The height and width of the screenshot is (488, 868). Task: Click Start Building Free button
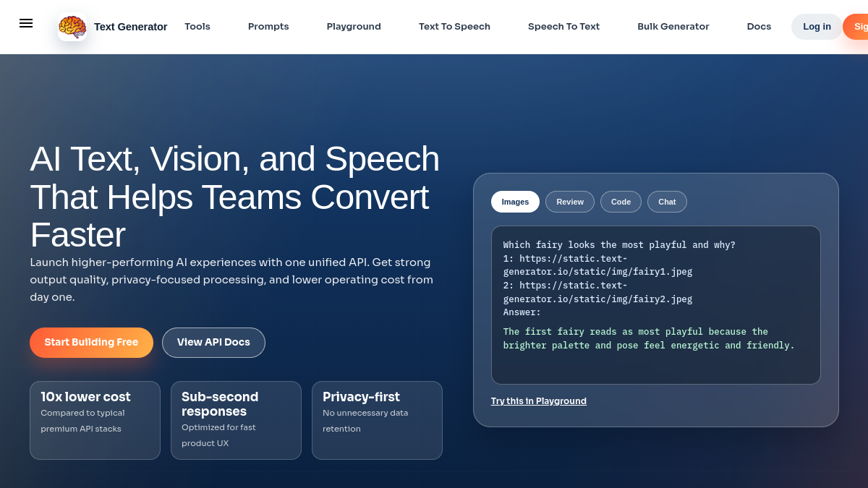point(91,343)
